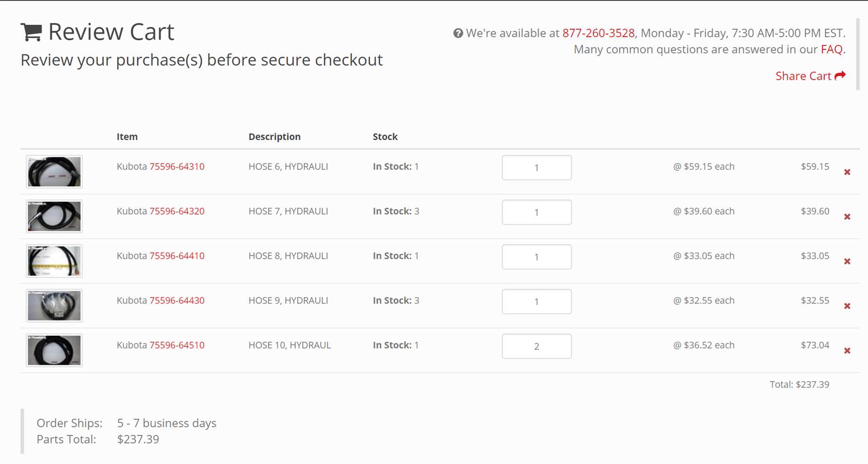This screenshot has width=868, height=464.
Task: Click the shopping cart icon by title
Action: (31, 32)
